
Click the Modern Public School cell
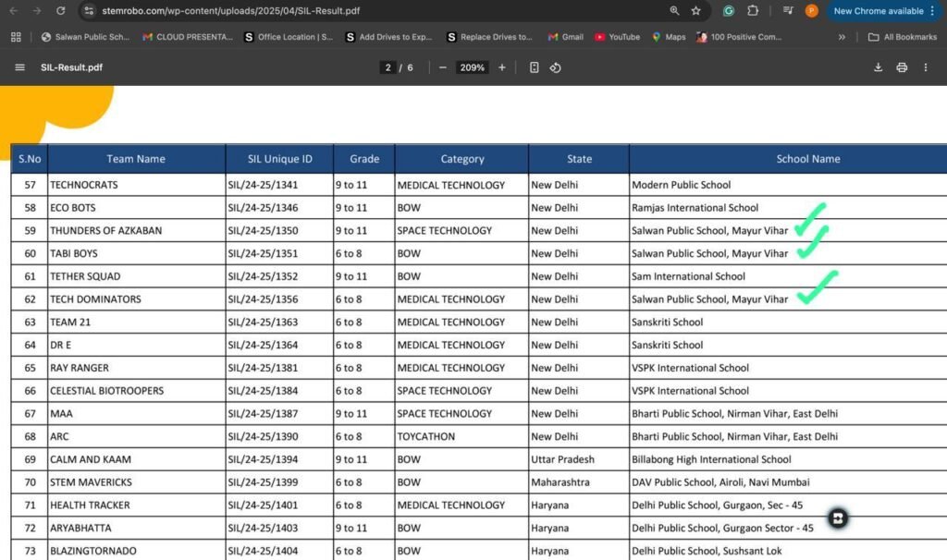[788, 185]
